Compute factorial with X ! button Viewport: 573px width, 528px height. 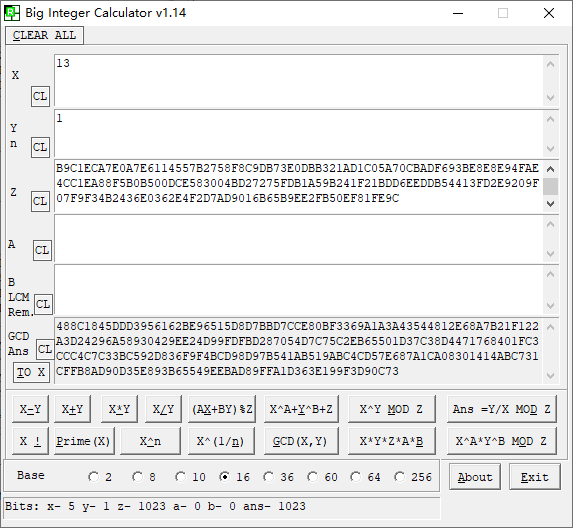pos(30,441)
